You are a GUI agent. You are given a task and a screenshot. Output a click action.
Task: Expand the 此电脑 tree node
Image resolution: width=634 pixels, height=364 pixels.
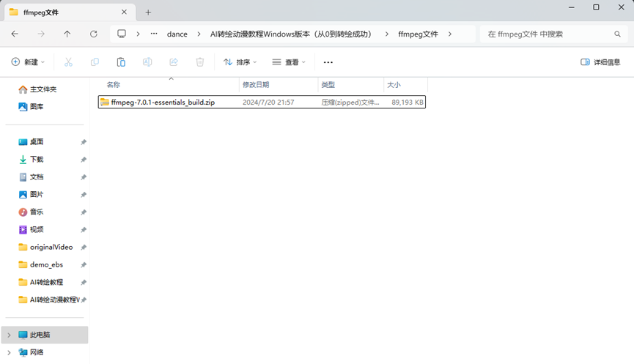(9, 335)
